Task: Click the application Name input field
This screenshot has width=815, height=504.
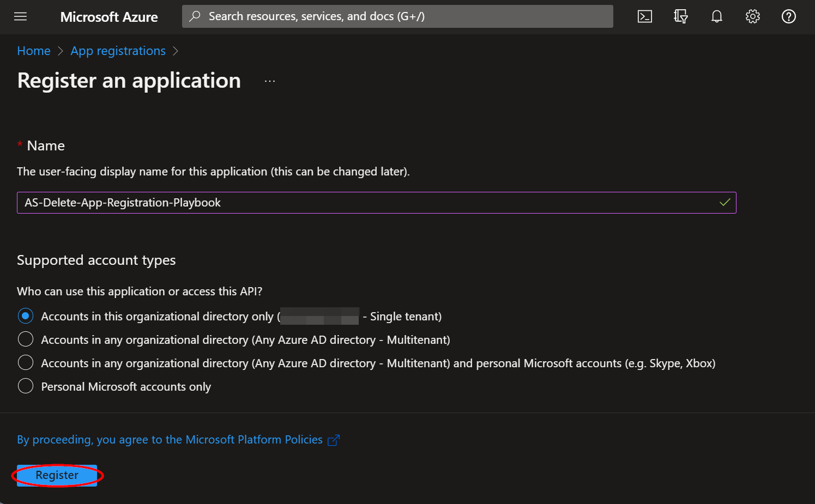Action: pyautogui.click(x=377, y=203)
